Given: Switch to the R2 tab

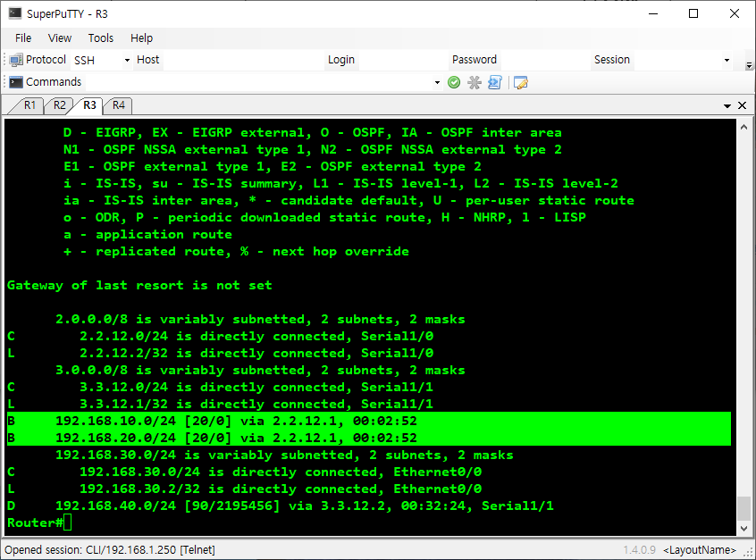Looking at the screenshot, I should click(x=59, y=105).
